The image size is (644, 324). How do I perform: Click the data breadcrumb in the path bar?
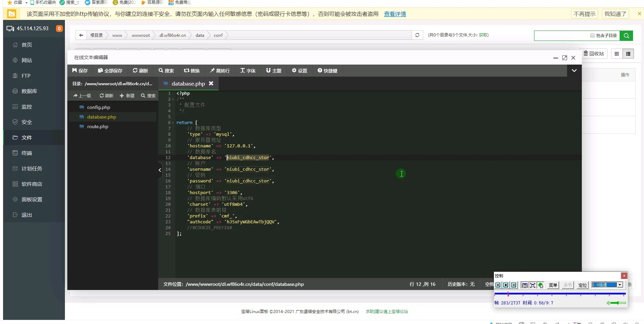click(x=200, y=35)
